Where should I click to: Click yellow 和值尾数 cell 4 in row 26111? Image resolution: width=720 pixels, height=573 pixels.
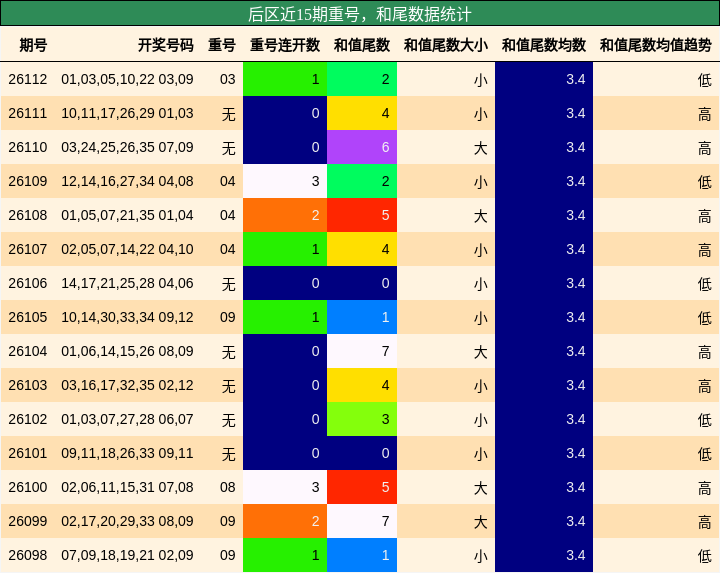click(362, 113)
